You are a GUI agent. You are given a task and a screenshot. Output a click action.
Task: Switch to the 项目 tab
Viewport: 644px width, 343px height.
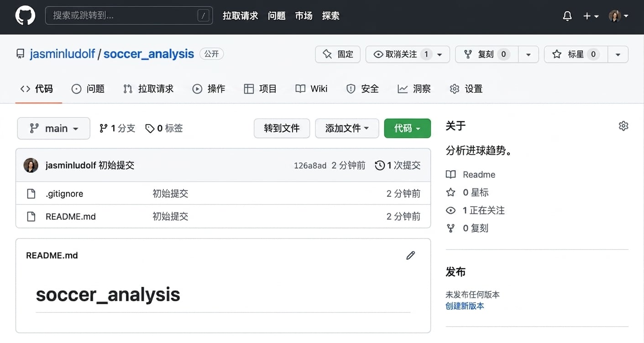(260, 89)
